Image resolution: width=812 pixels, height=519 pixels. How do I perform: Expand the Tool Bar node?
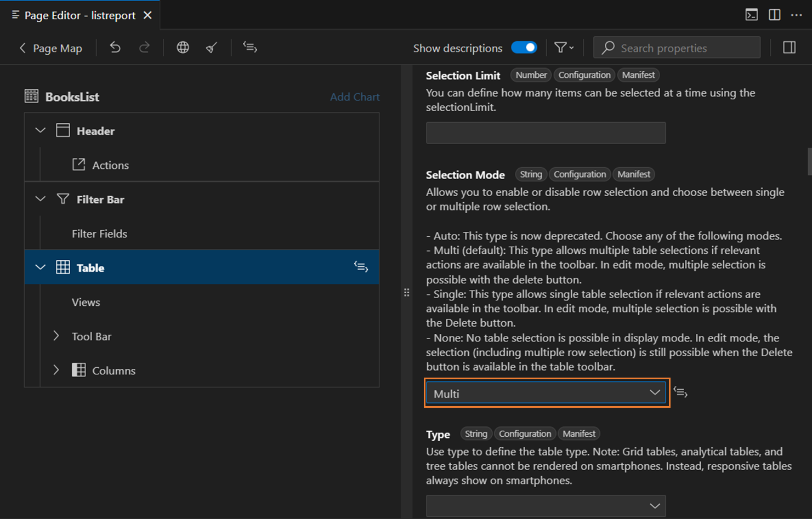pos(56,336)
